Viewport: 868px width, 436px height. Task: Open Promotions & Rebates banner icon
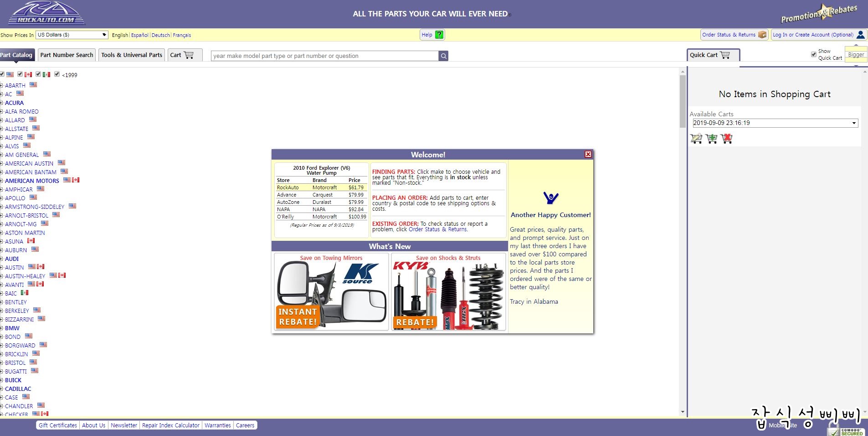[819, 13]
